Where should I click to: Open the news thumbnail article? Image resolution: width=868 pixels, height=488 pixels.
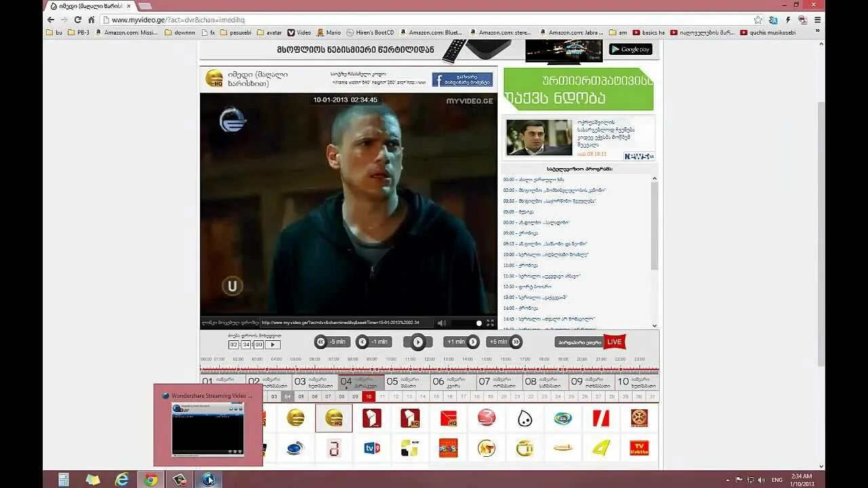point(539,137)
